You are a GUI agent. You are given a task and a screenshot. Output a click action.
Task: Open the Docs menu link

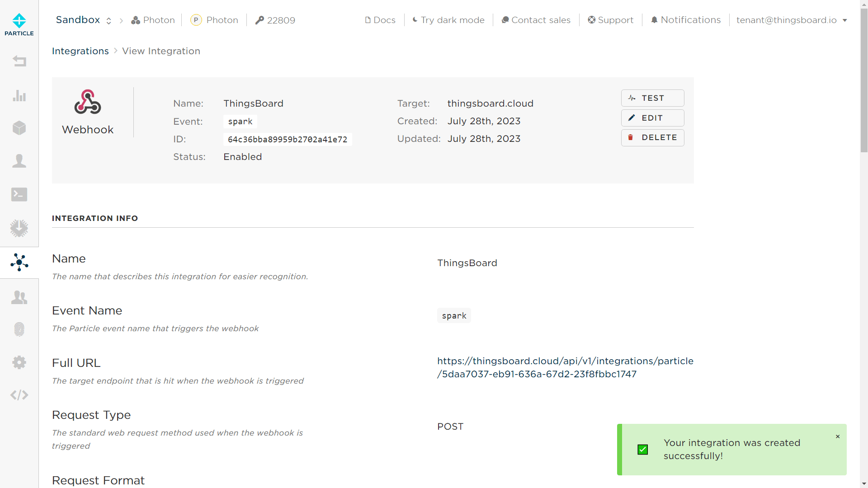(x=380, y=20)
